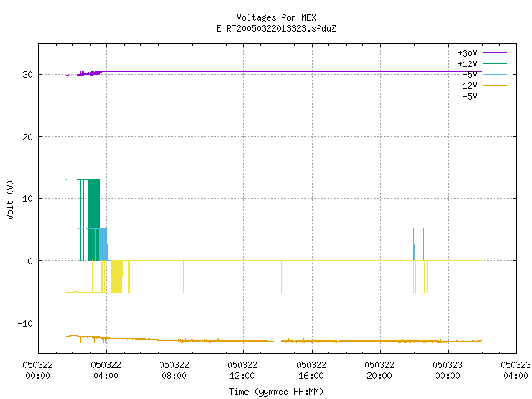This screenshot has width=532, height=399.
Task: Click the blue +5V spike near 21:15
Action: click(401, 244)
